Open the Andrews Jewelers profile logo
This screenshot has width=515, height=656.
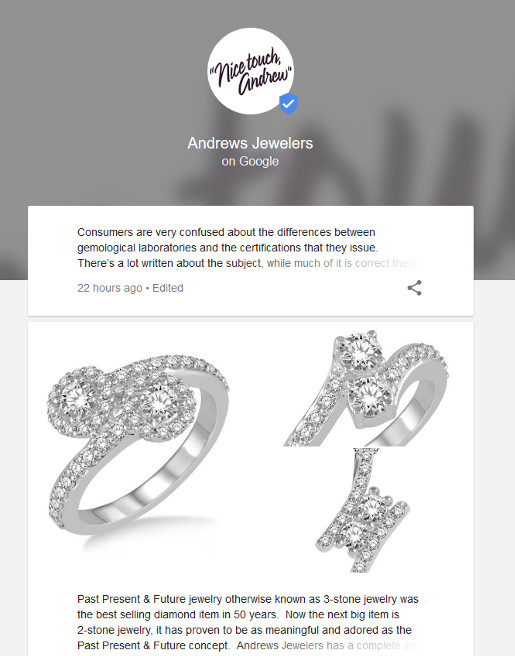(250, 71)
